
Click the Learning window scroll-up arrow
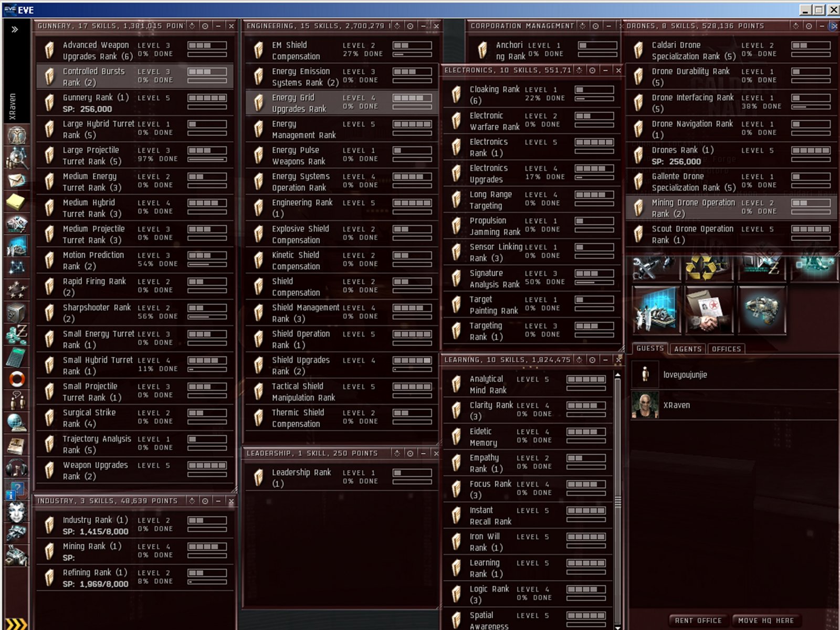pyautogui.click(x=617, y=375)
